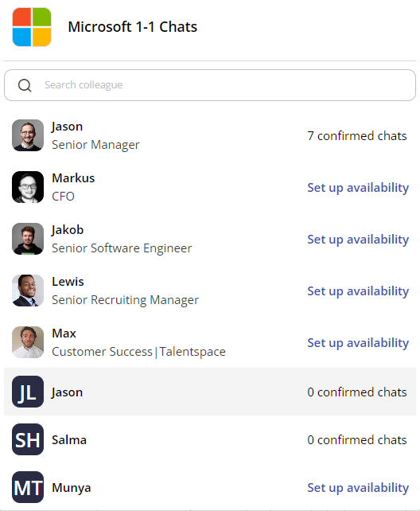Click Jakob's profile picture
420x511 pixels.
[x=28, y=239]
